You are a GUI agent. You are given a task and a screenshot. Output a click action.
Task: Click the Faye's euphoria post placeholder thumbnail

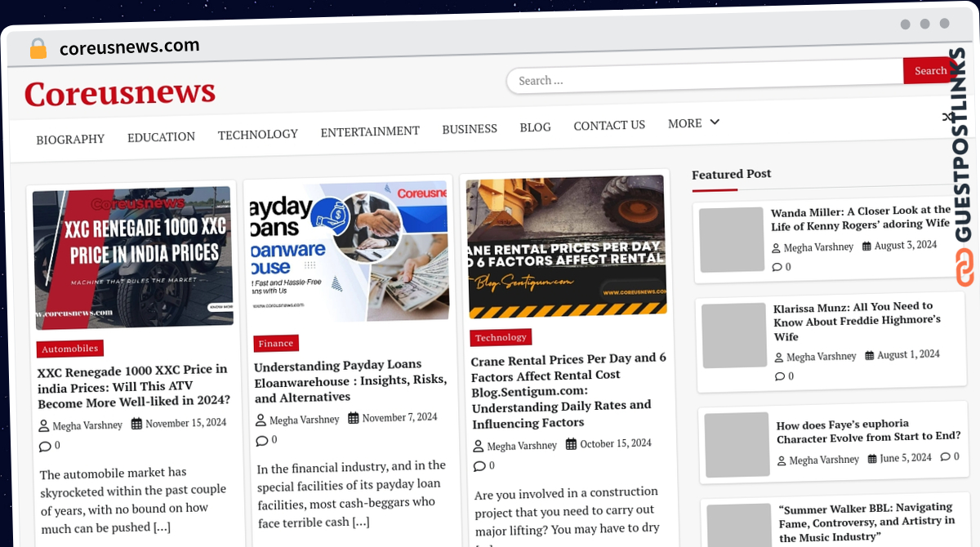[737, 445]
